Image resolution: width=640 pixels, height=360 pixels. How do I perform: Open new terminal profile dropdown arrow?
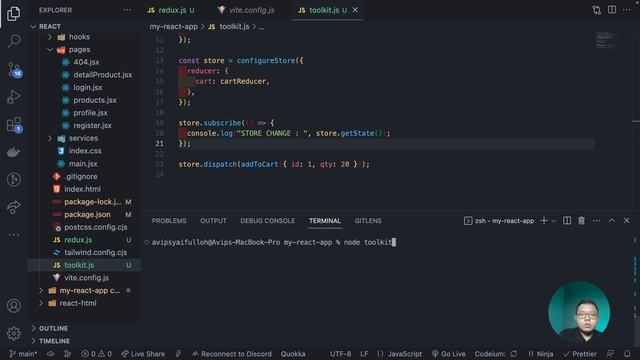553,221
